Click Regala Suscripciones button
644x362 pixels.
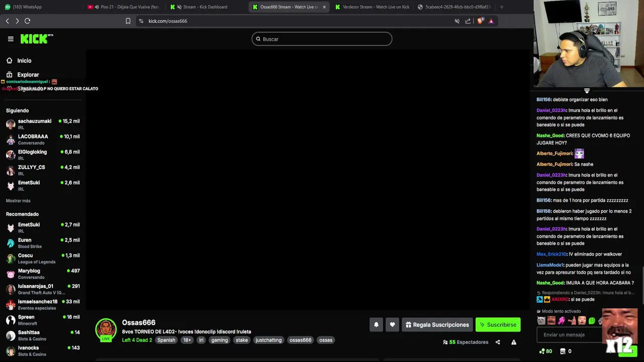(437, 325)
